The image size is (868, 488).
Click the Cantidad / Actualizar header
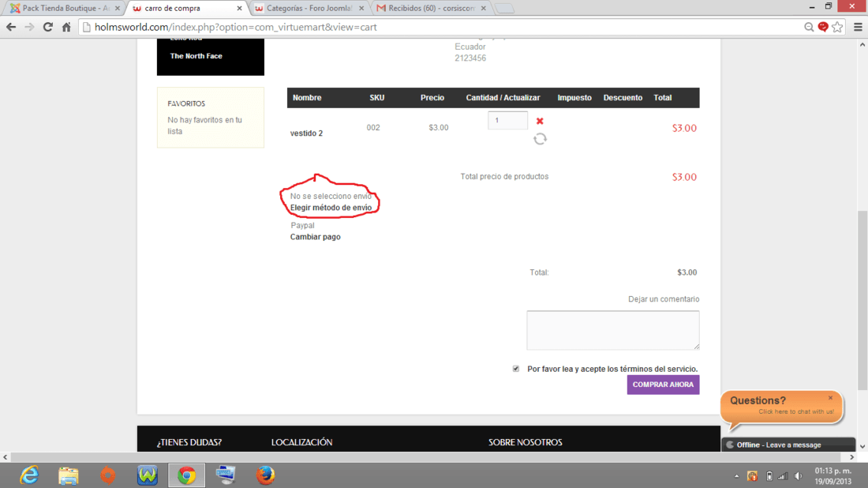pyautogui.click(x=503, y=97)
